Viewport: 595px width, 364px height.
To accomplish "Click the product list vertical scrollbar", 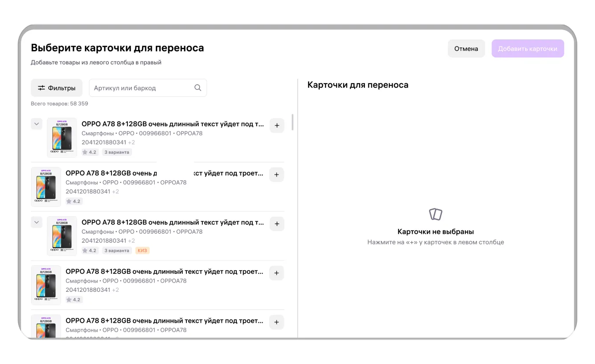I will tap(292, 122).
